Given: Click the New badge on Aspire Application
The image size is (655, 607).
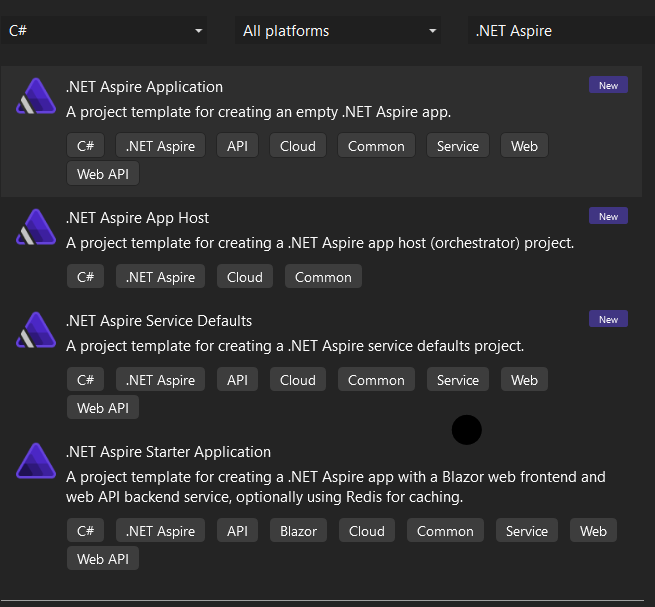Looking at the screenshot, I should pyautogui.click(x=608, y=86).
